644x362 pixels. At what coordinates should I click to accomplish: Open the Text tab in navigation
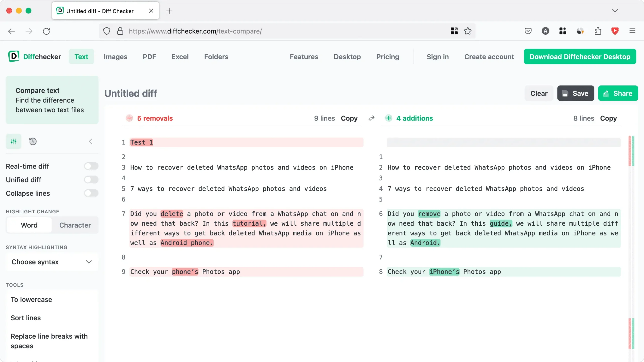tap(81, 56)
